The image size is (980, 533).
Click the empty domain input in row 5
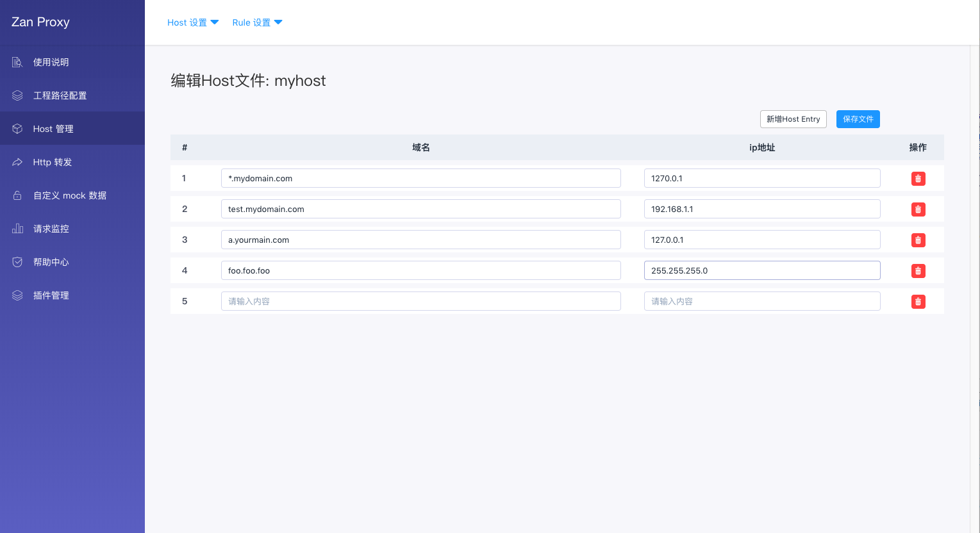coord(420,300)
